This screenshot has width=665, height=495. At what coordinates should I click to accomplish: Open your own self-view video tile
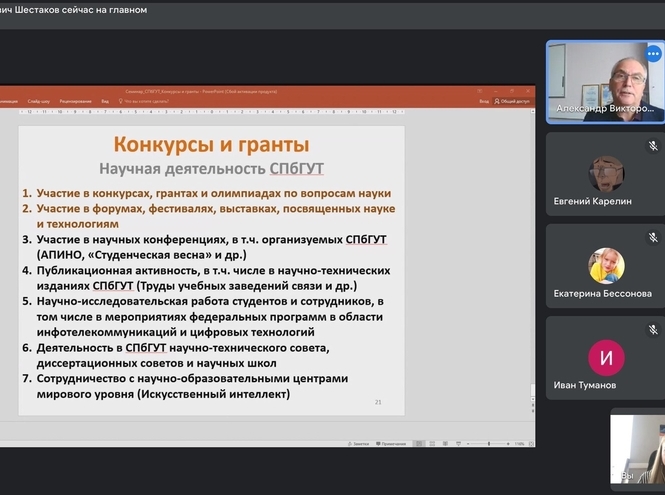(637, 449)
